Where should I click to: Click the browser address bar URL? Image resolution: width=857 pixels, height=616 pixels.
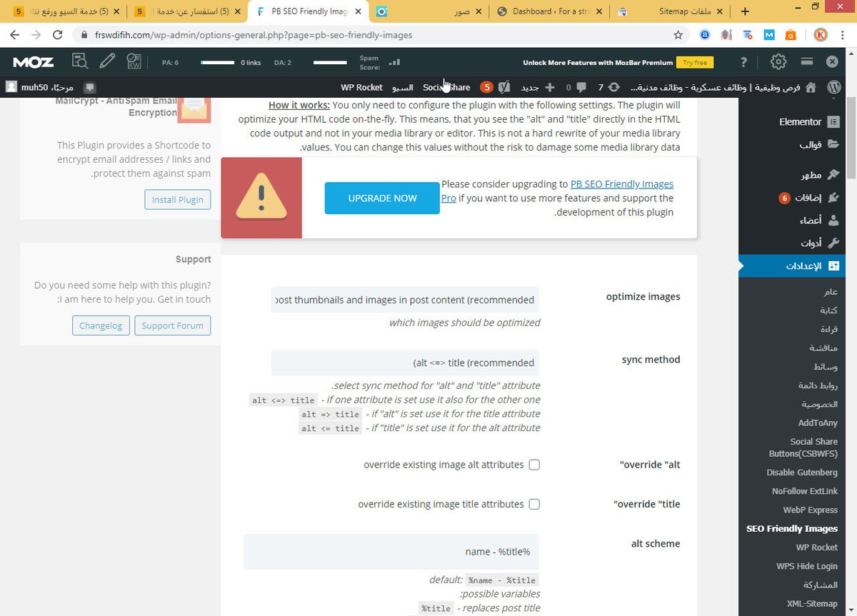coord(254,34)
